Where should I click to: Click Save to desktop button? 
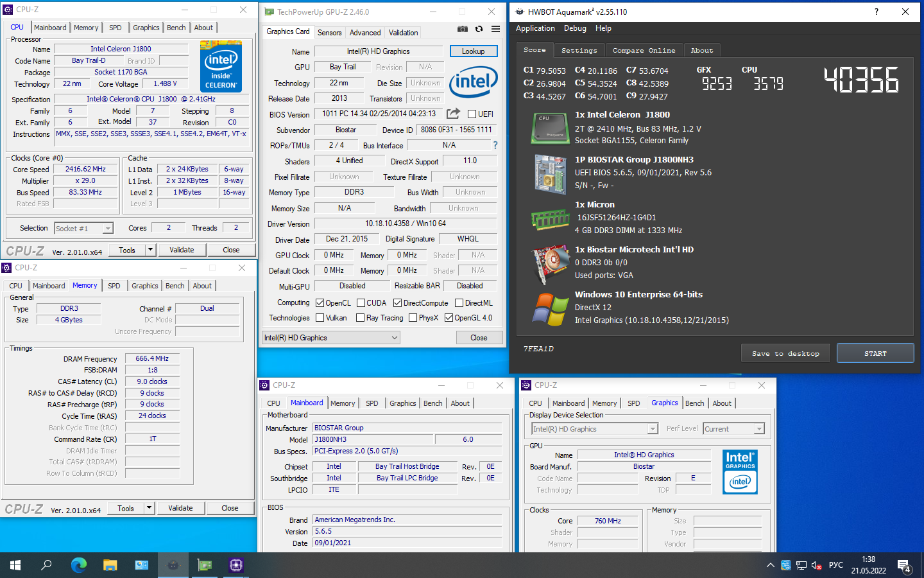(785, 353)
